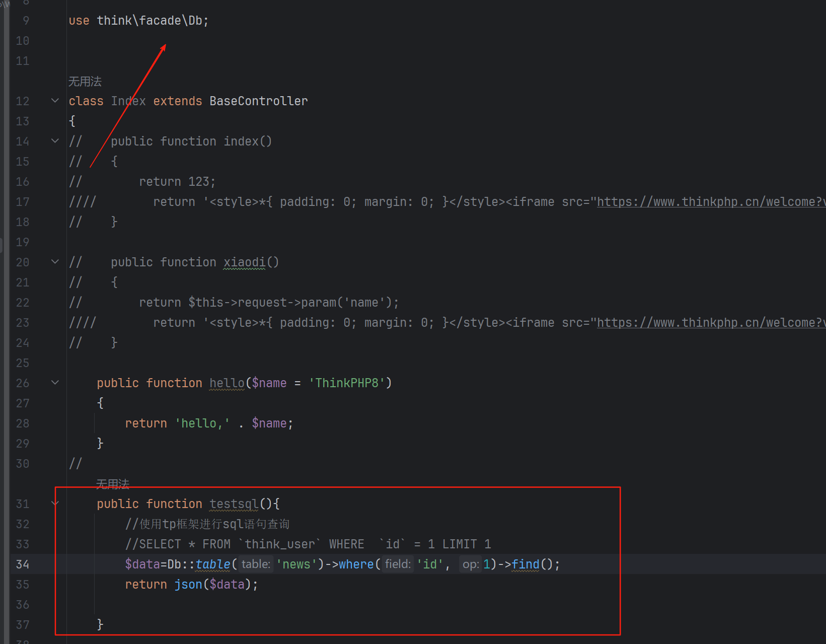This screenshot has width=826, height=644.
Task: Click the table method call after Db::
Action: click(213, 564)
